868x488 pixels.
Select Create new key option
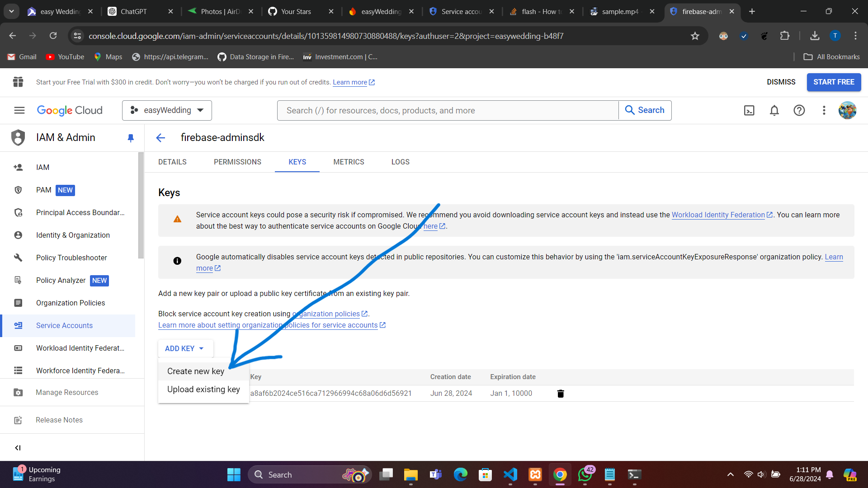[x=196, y=371]
